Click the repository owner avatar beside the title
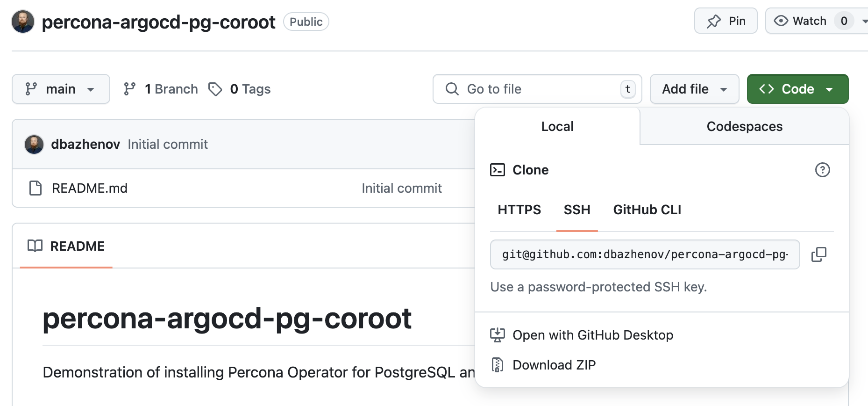 click(23, 22)
